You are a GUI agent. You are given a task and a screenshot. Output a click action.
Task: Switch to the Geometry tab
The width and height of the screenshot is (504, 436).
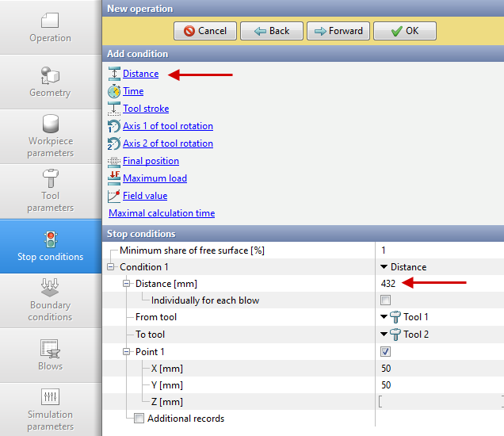point(50,82)
